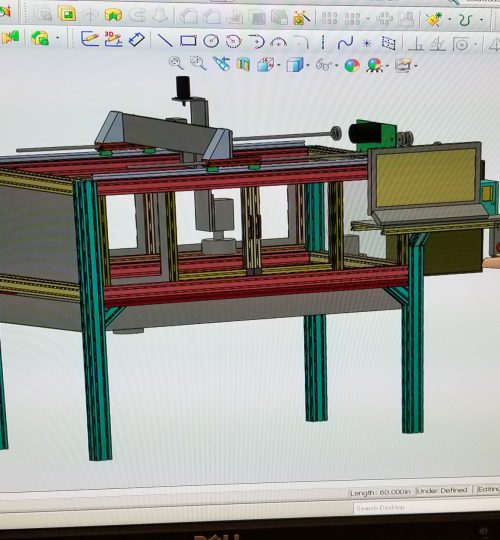
Task: Click the greyed Linear Pattern icon
Action: [x=329, y=18]
